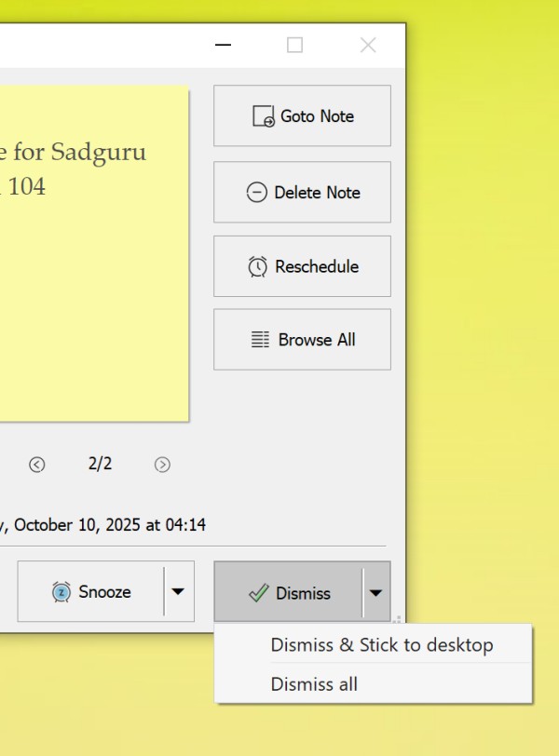Select Dismiss all from the menu

[314, 684]
